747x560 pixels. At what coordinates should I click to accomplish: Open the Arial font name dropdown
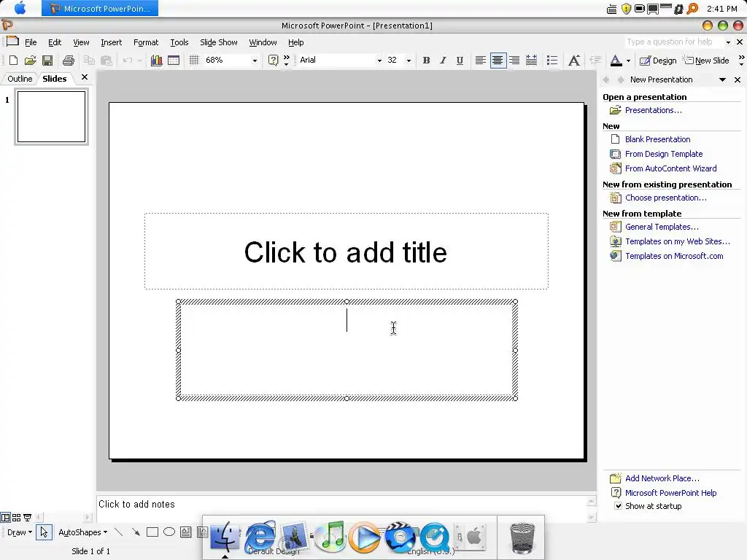click(379, 61)
